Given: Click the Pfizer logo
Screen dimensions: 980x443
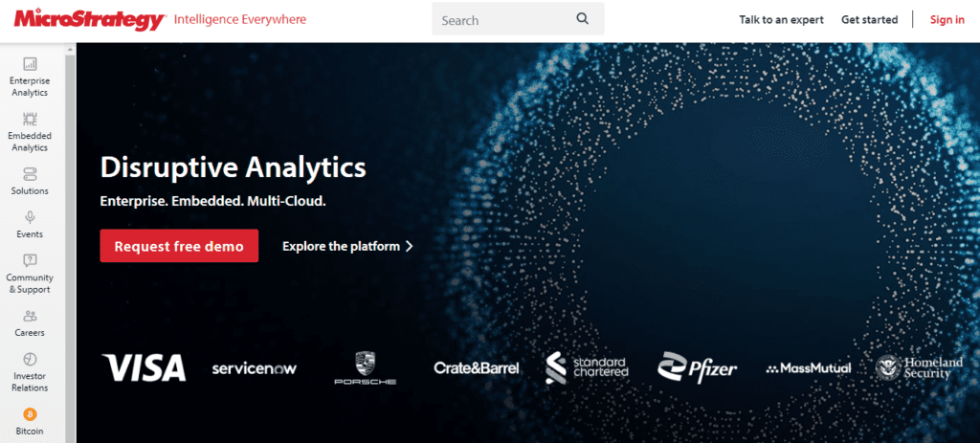Looking at the screenshot, I should [698, 367].
